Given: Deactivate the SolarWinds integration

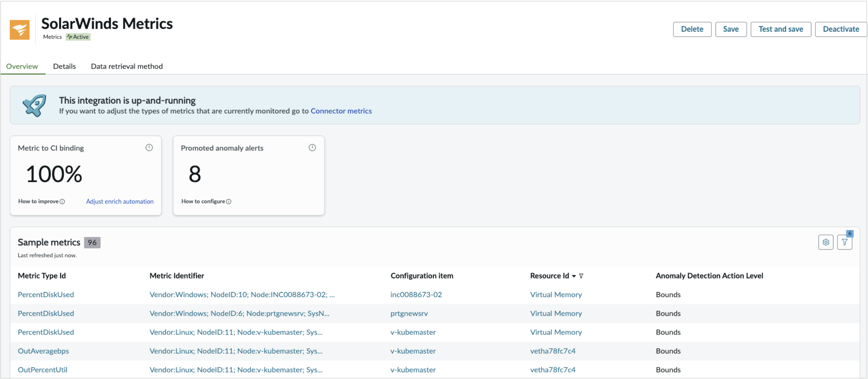Looking at the screenshot, I should (841, 29).
